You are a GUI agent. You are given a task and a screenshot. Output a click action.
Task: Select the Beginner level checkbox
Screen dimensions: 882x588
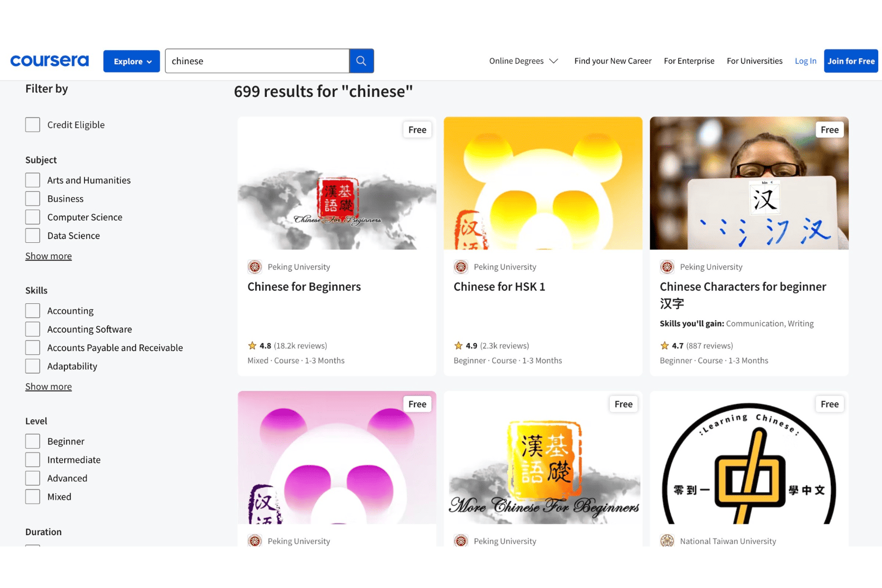pos(33,442)
